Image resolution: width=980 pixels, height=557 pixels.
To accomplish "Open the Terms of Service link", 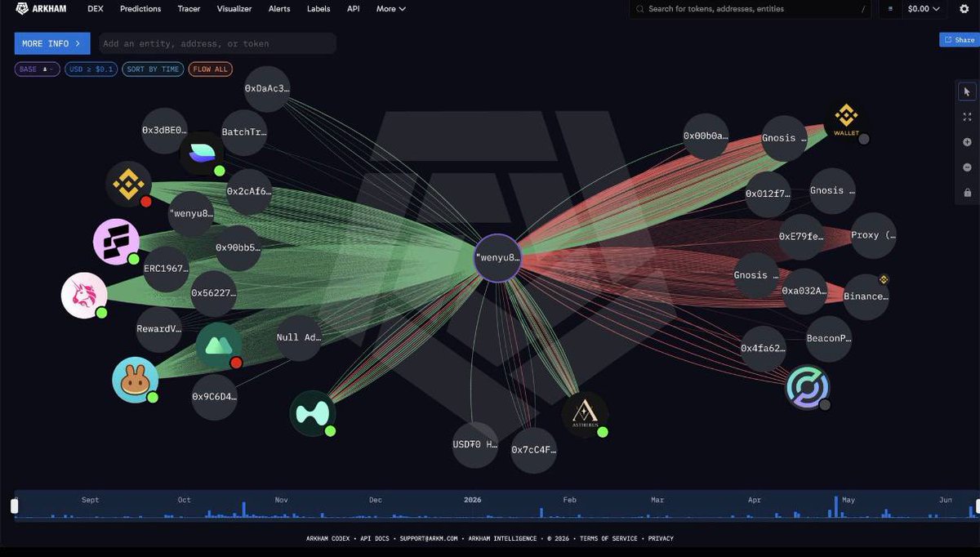I will click(x=608, y=538).
